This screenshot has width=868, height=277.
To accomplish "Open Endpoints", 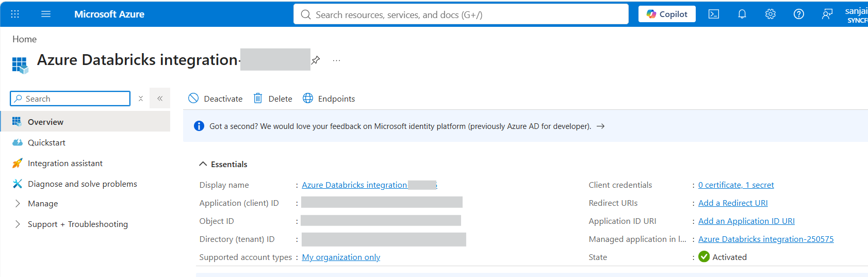I will (x=329, y=99).
